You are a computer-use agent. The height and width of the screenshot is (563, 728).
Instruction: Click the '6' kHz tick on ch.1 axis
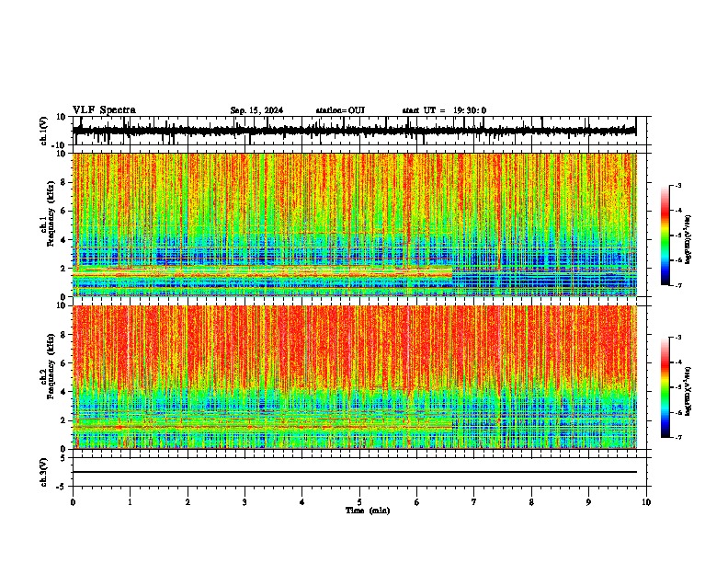(x=63, y=211)
